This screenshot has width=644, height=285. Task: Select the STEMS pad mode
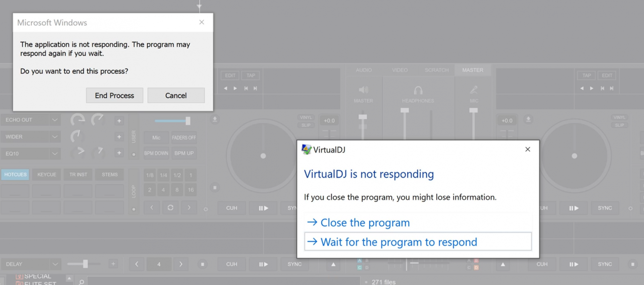110,175
